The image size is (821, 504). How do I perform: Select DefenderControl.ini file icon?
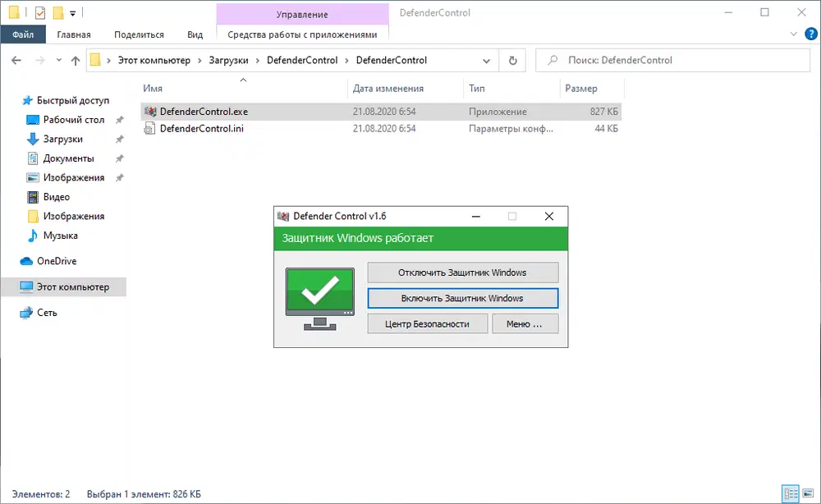[150, 129]
